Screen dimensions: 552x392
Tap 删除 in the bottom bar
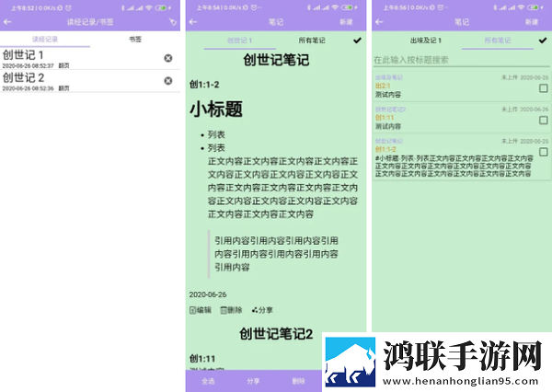(x=298, y=381)
